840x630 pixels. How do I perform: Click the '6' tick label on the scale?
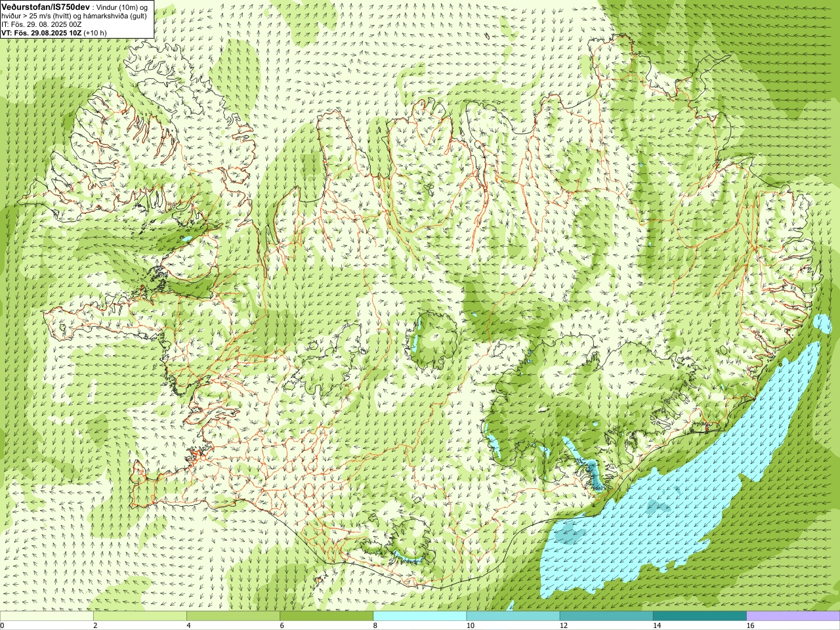click(x=282, y=625)
